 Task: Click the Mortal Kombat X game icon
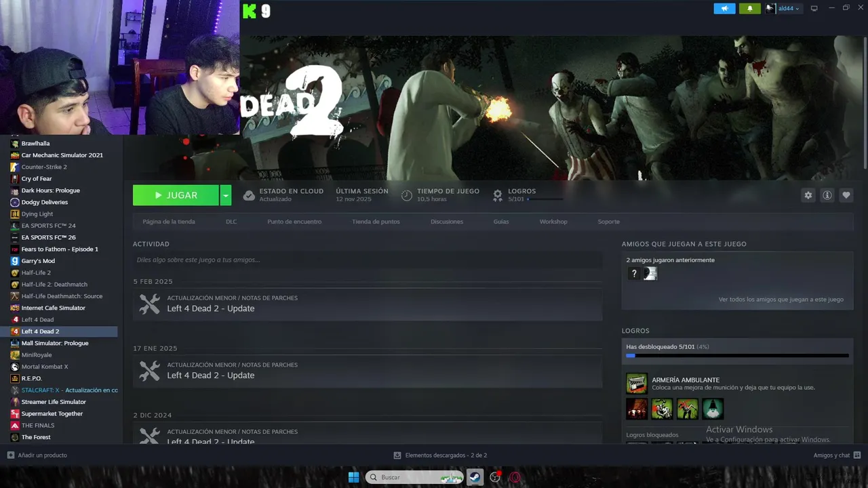pyautogui.click(x=15, y=367)
